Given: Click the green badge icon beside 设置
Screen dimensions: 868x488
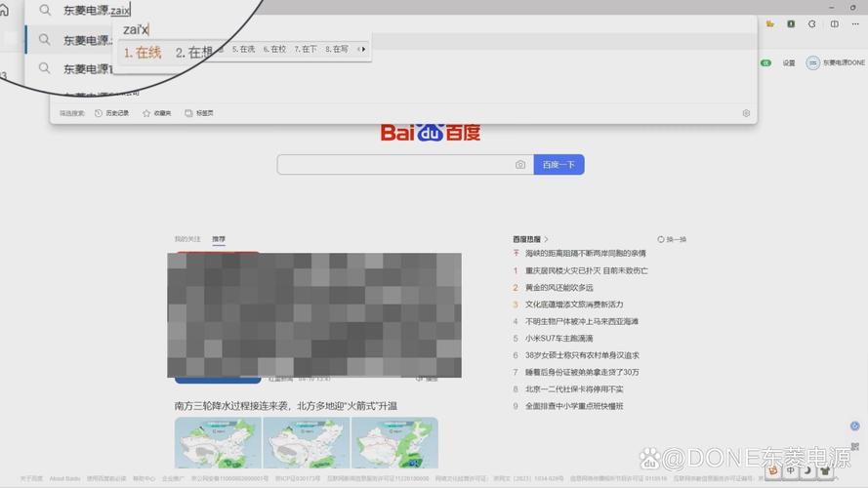Looking at the screenshot, I should [766, 63].
